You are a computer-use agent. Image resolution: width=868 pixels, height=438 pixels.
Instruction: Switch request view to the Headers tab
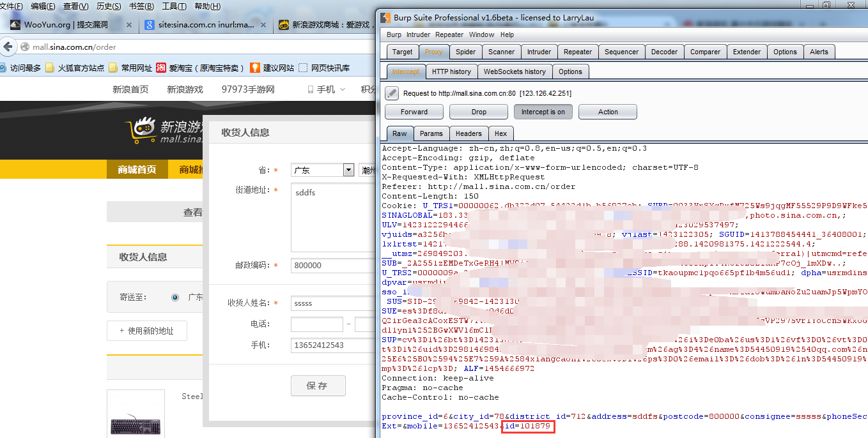click(469, 133)
